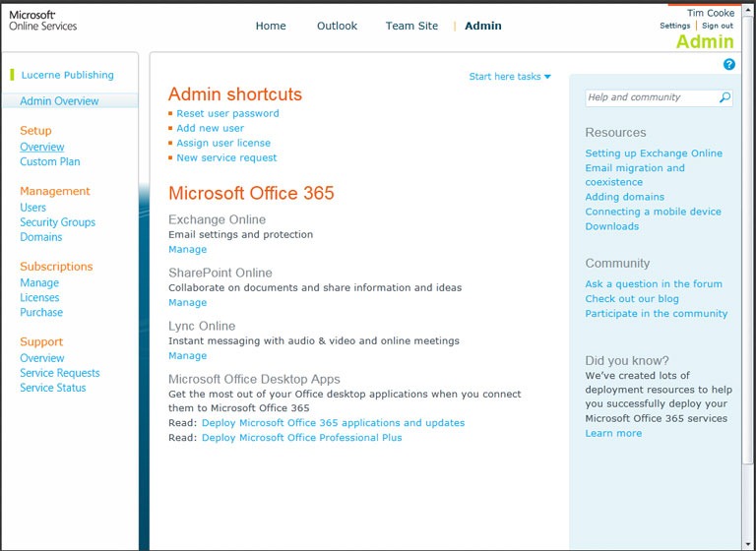Open Security Groups in Management
The width and height of the screenshot is (756, 551).
[57, 222]
